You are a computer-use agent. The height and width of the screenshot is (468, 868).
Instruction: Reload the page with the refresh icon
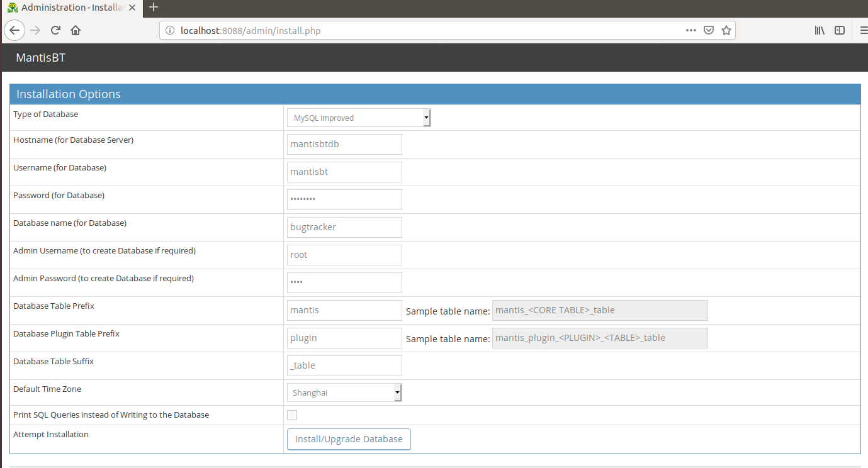(55, 30)
